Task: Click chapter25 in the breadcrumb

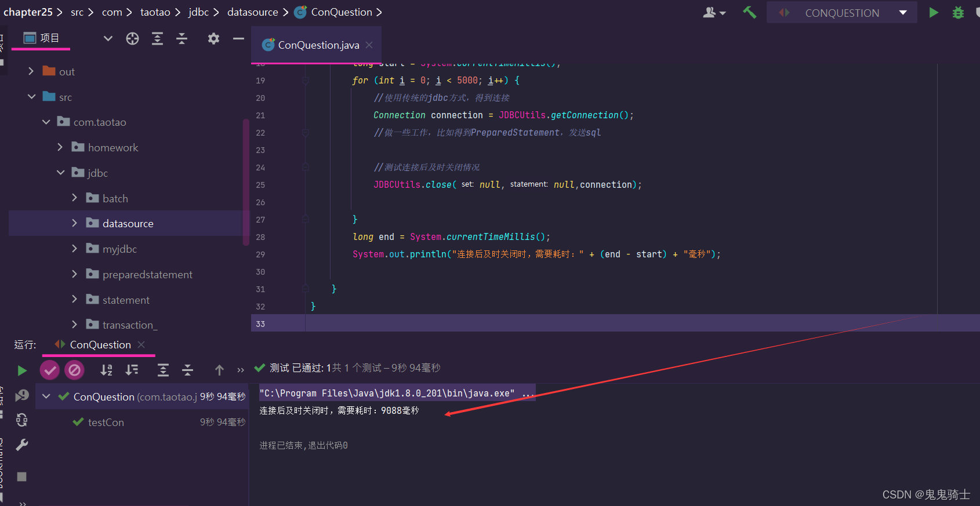Action: click(28, 12)
